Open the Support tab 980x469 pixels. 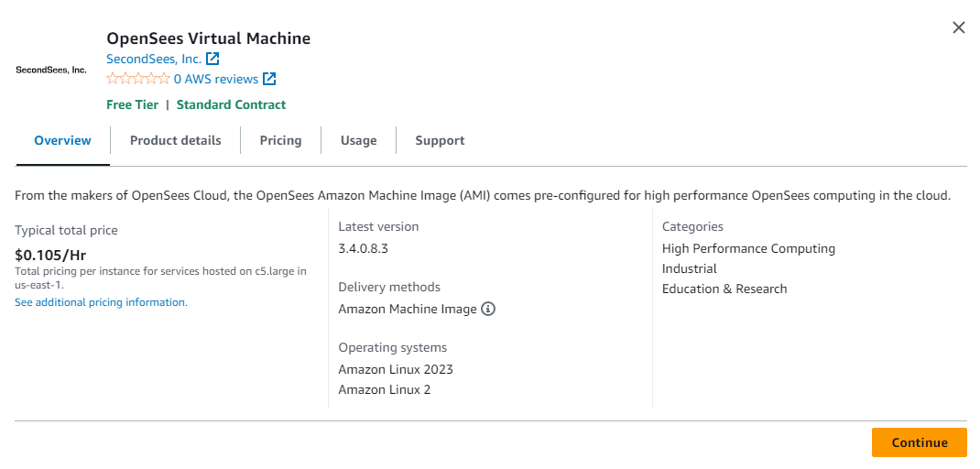tap(440, 140)
